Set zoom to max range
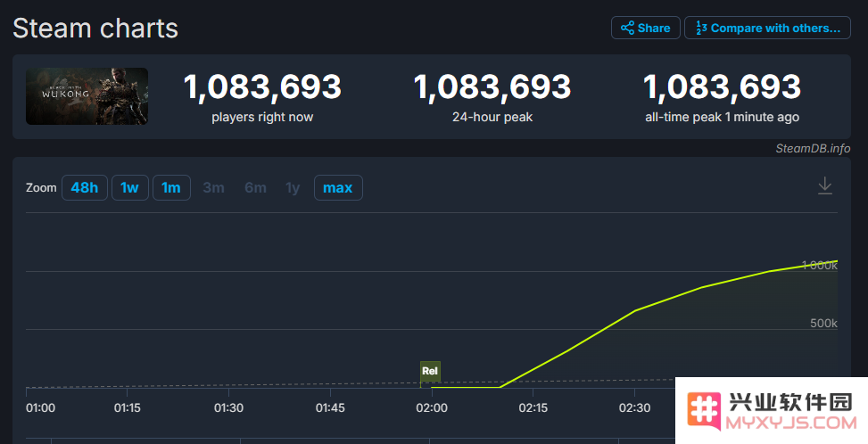Viewport: 868px width, 444px height. point(338,187)
